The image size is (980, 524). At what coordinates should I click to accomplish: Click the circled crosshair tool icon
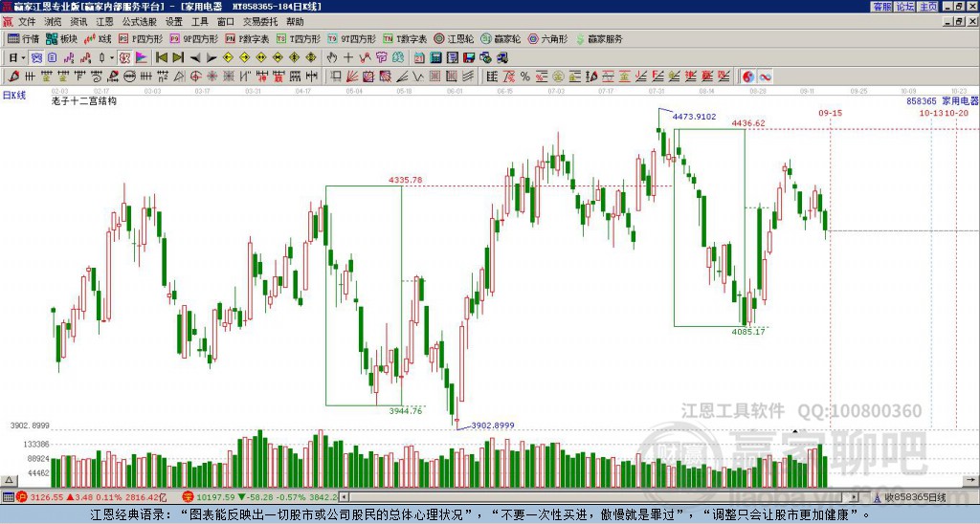point(195,76)
